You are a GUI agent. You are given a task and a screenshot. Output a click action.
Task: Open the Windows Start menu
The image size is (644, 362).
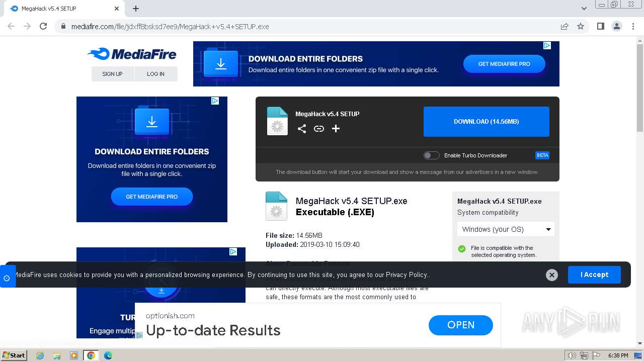pos(15,355)
